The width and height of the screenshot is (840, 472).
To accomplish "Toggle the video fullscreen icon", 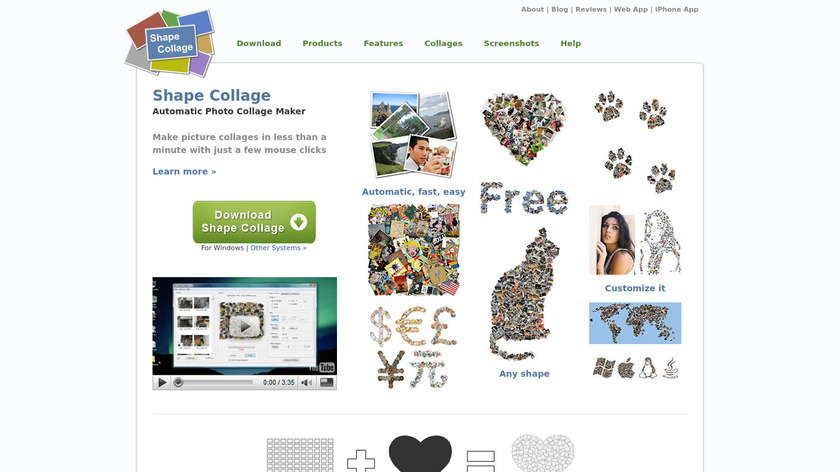I will coord(326,383).
